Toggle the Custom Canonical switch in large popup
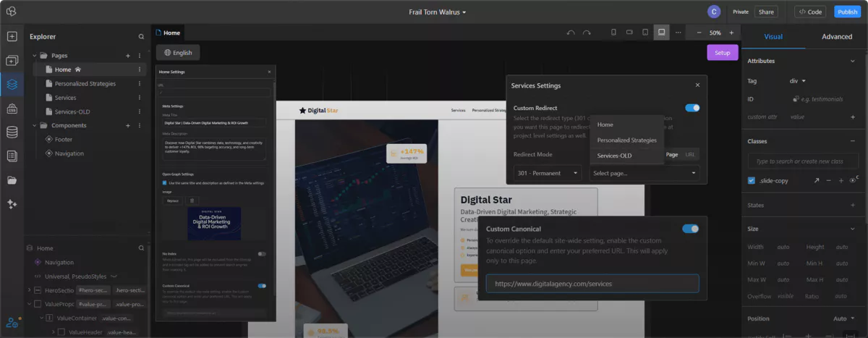The height and width of the screenshot is (338, 868). [x=691, y=229]
